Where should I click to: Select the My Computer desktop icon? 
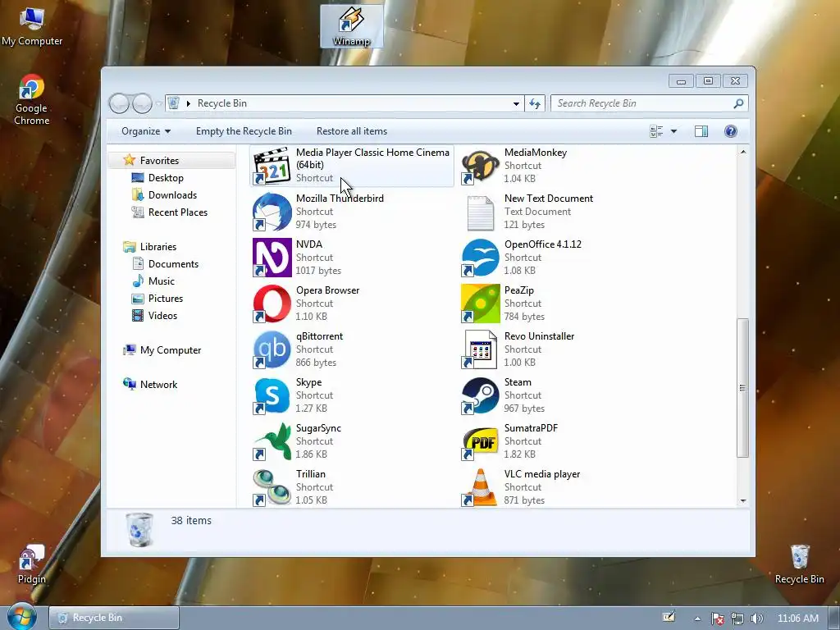coord(32,27)
